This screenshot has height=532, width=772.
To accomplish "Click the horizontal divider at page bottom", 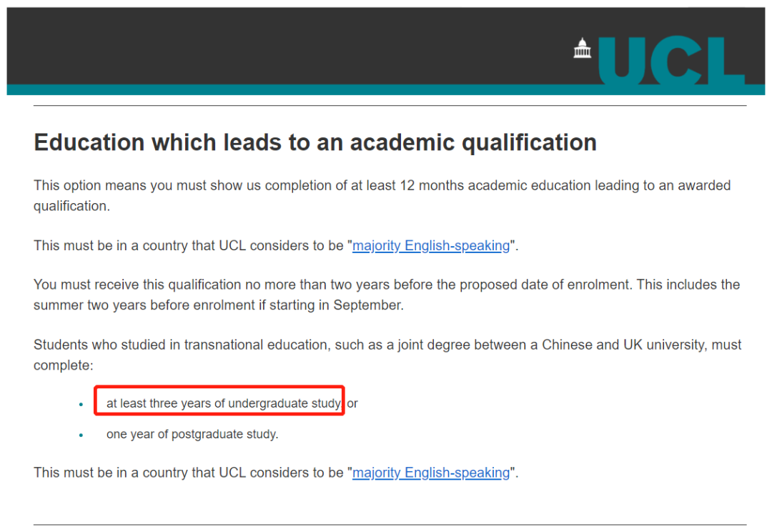I will tap(390, 525).
